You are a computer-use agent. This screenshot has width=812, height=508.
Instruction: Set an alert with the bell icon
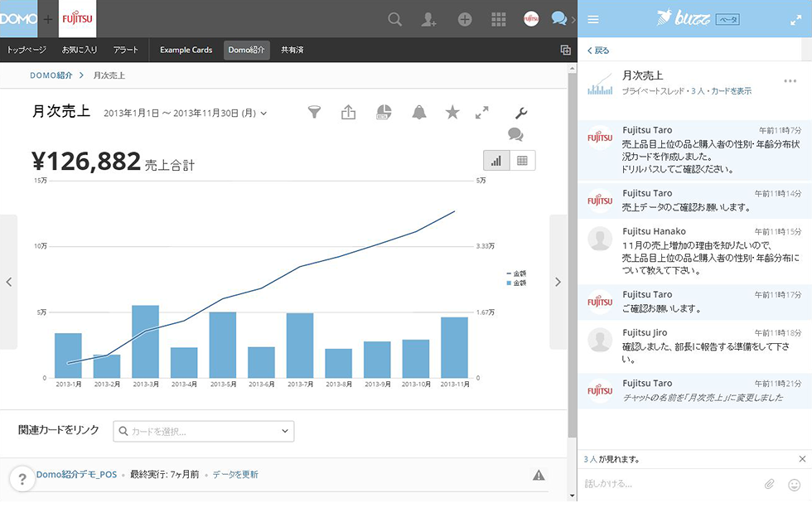click(x=419, y=112)
